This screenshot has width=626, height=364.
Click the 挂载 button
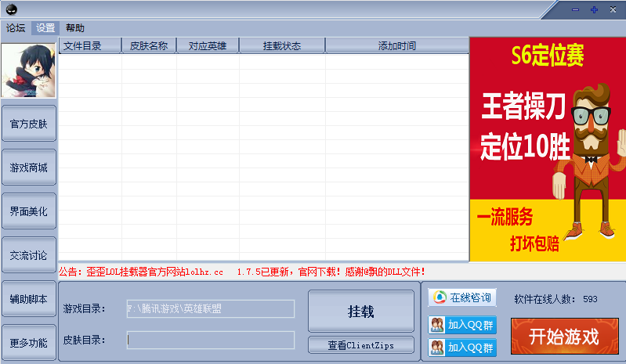click(x=361, y=311)
